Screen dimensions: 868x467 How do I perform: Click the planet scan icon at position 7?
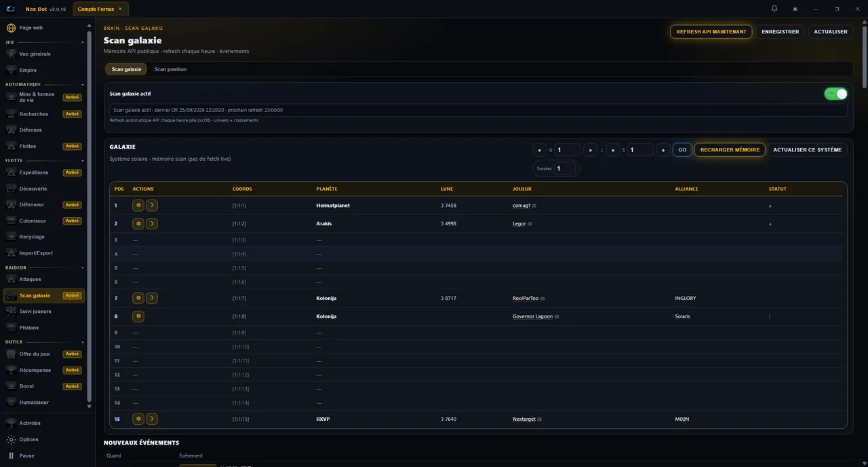tap(138, 298)
